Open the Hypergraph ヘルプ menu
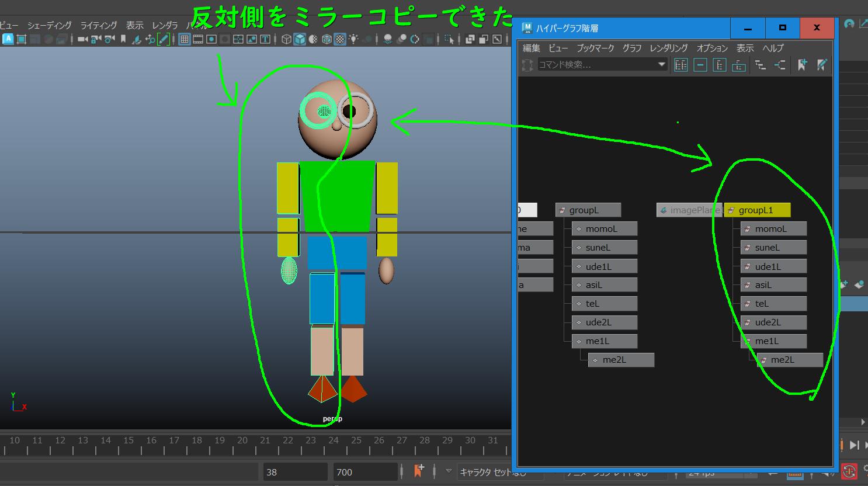 pos(773,48)
